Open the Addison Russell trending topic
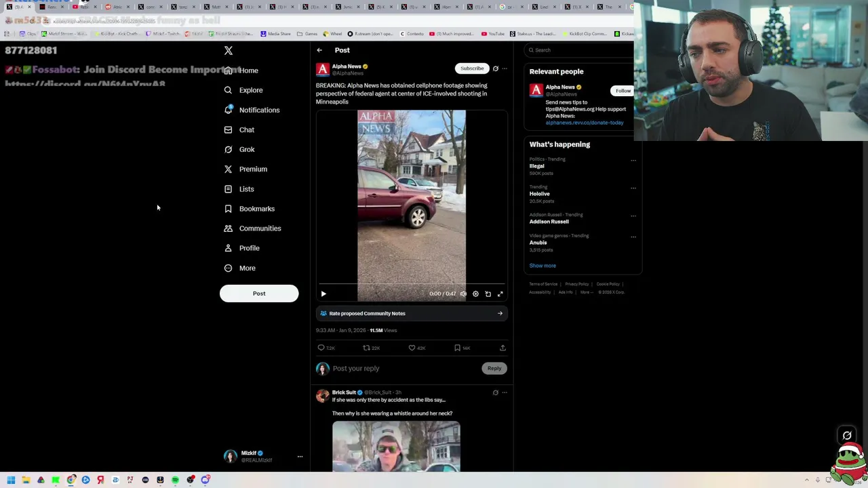 tap(549, 222)
